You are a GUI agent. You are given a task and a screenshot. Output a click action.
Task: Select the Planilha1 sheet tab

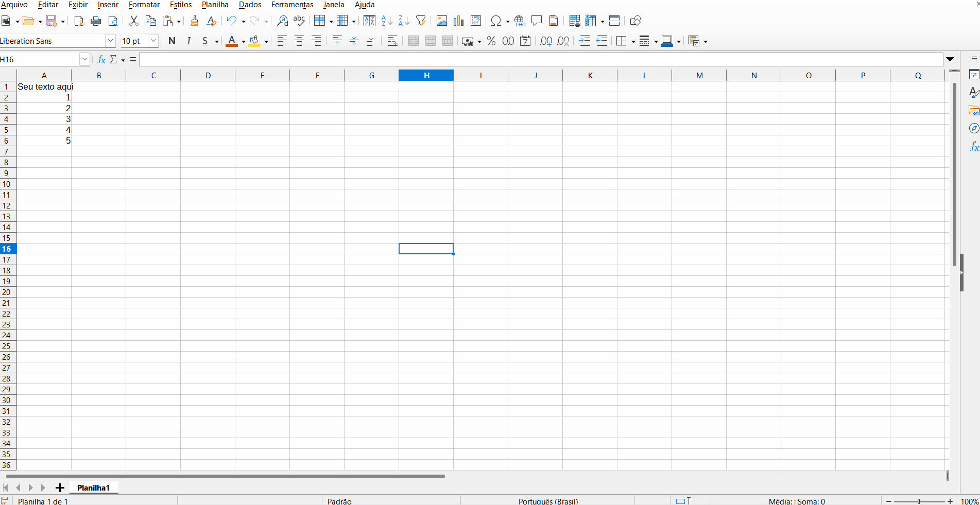(93, 487)
